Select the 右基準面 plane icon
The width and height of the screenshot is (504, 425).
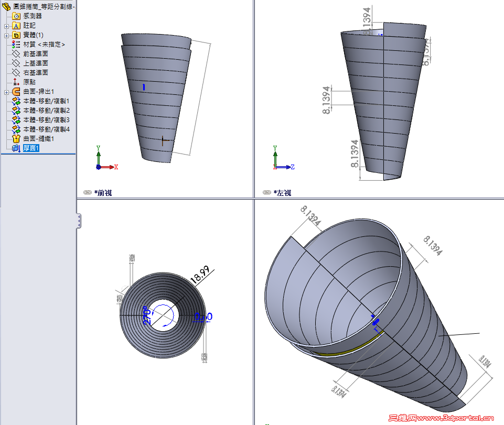pos(16,73)
